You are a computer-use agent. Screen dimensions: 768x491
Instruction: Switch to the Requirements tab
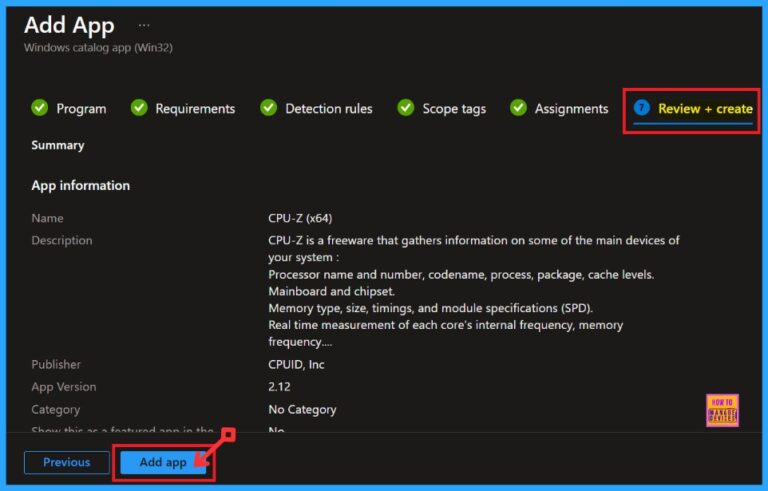(x=183, y=108)
